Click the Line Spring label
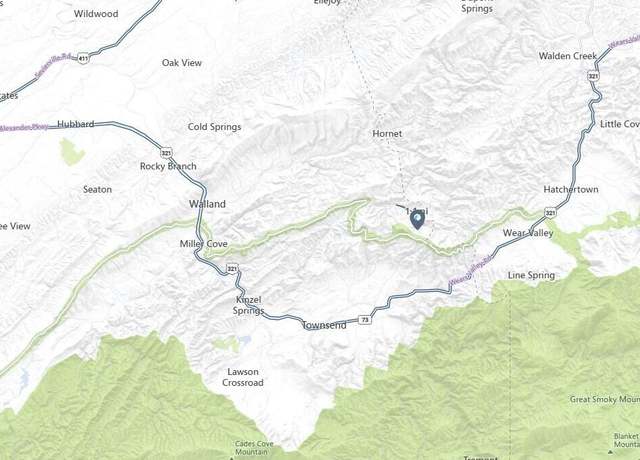Image resolution: width=640 pixels, height=460 pixels. (531, 275)
